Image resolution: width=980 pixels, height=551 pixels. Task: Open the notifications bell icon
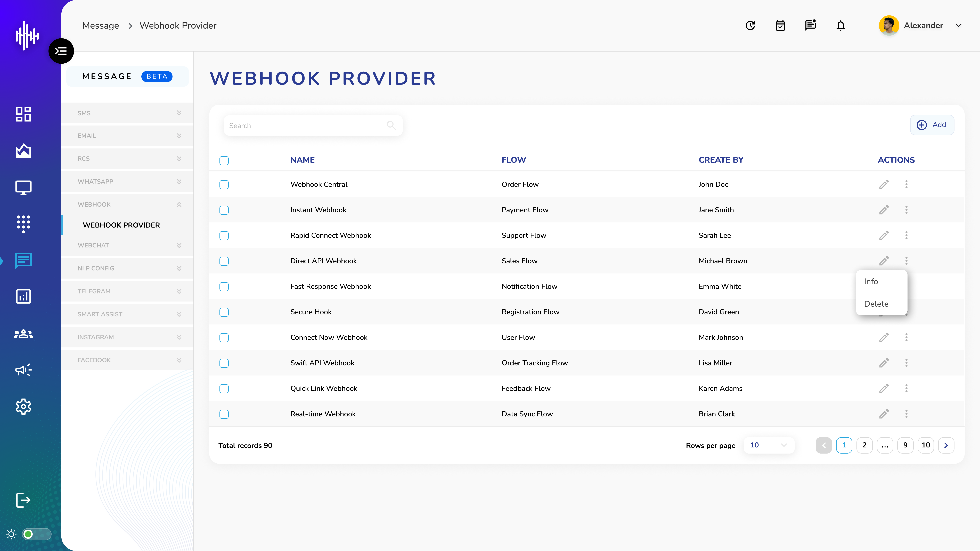[841, 26]
